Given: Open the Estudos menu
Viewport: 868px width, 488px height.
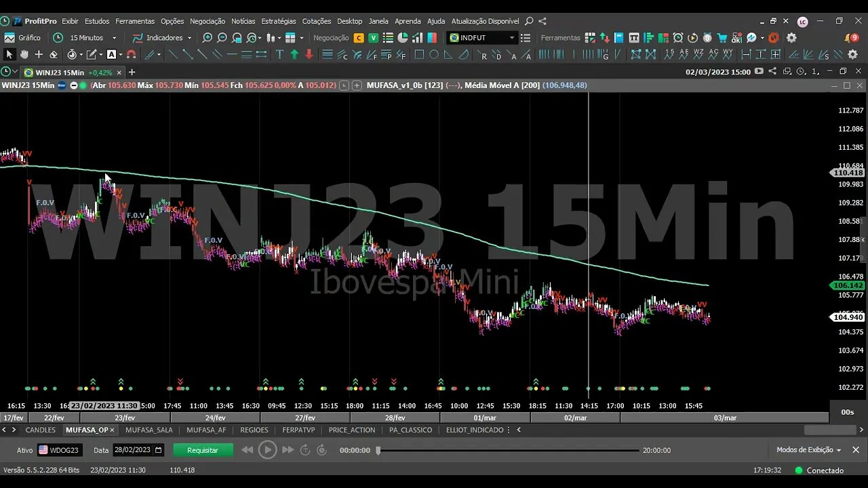Looking at the screenshot, I should [97, 21].
